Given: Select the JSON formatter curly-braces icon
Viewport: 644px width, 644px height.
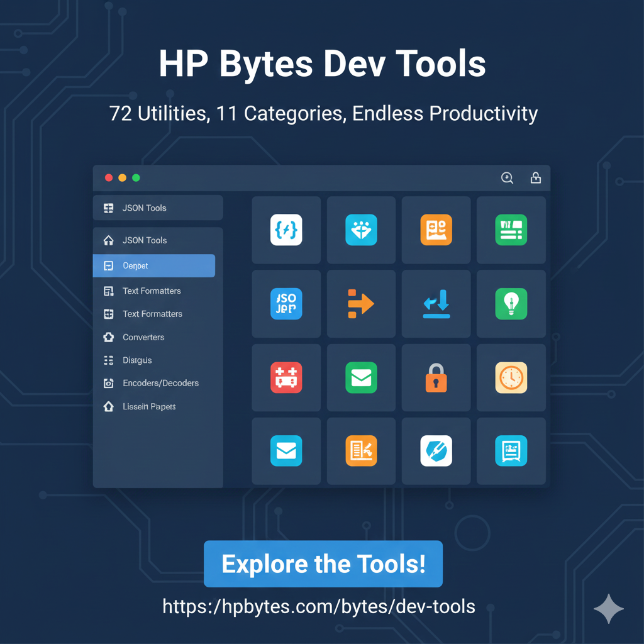Looking at the screenshot, I should coord(286,230).
